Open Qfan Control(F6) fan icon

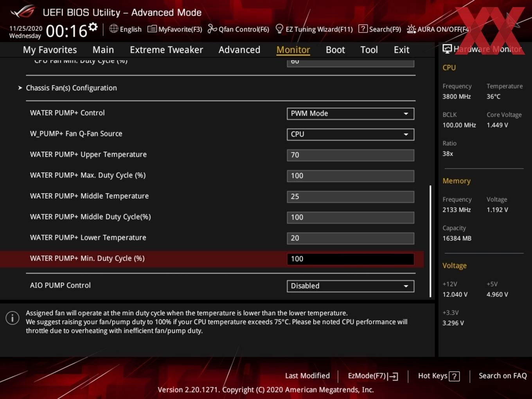pos(212,29)
